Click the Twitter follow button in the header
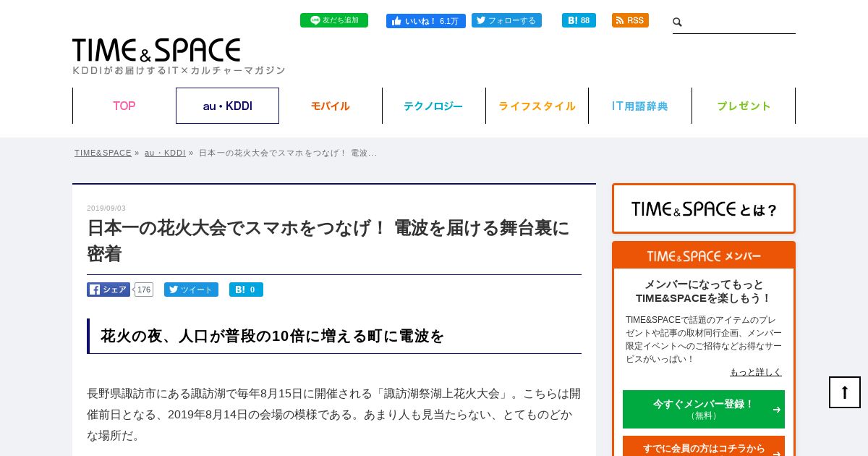 [x=506, y=20]
